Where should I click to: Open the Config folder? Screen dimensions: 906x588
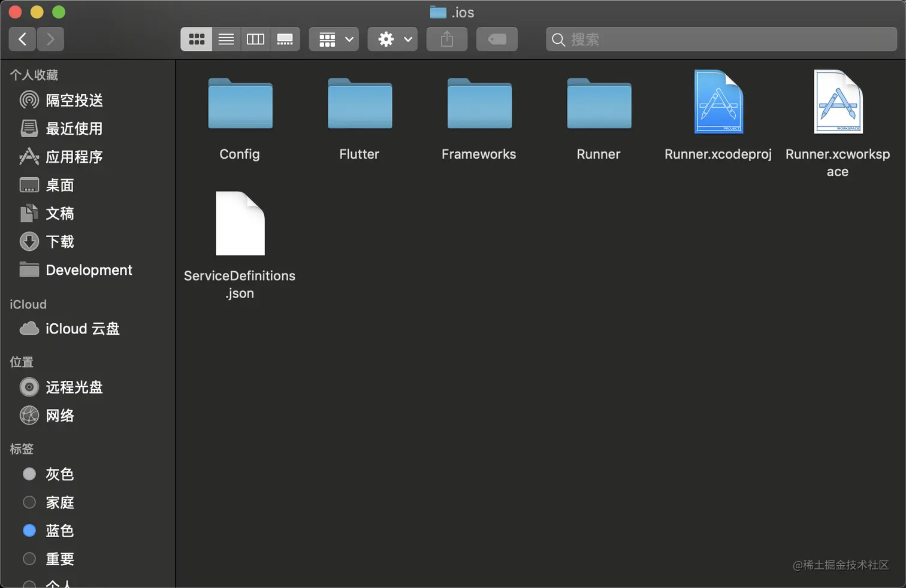(240, 104)
